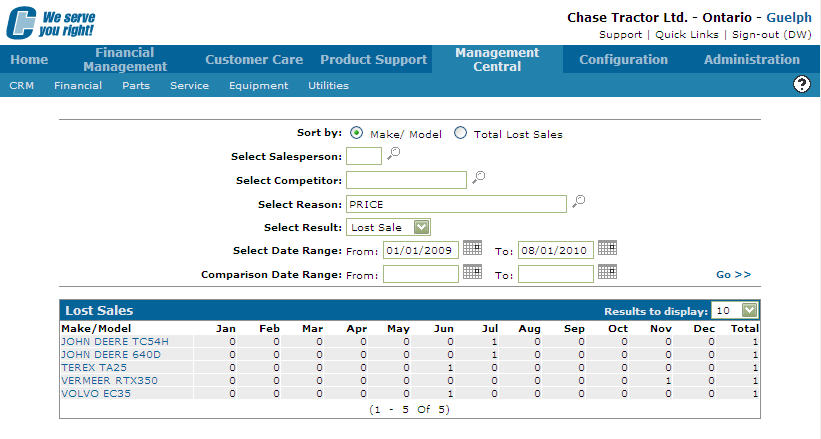Image resolution: width=821 pixels, height=439 pixels.
Task: Open the CRM submenu
Action: tap(21, 85)
